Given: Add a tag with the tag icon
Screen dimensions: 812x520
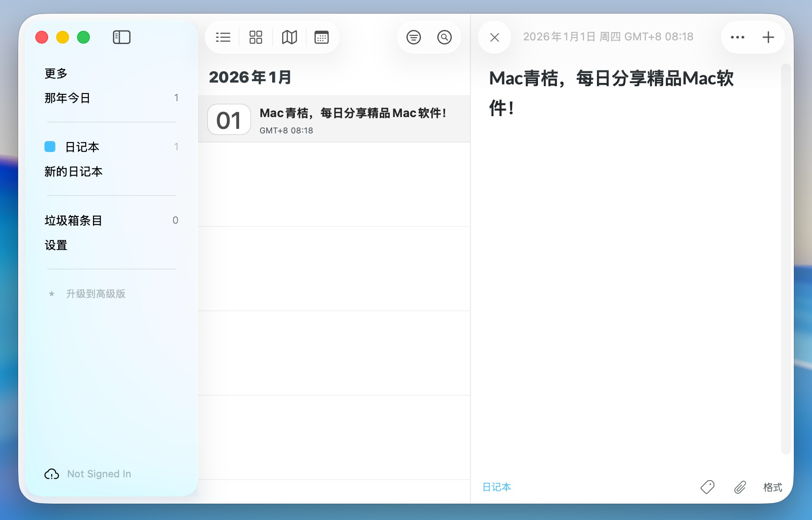Looking at the screenshot, I should pos(707,487).
